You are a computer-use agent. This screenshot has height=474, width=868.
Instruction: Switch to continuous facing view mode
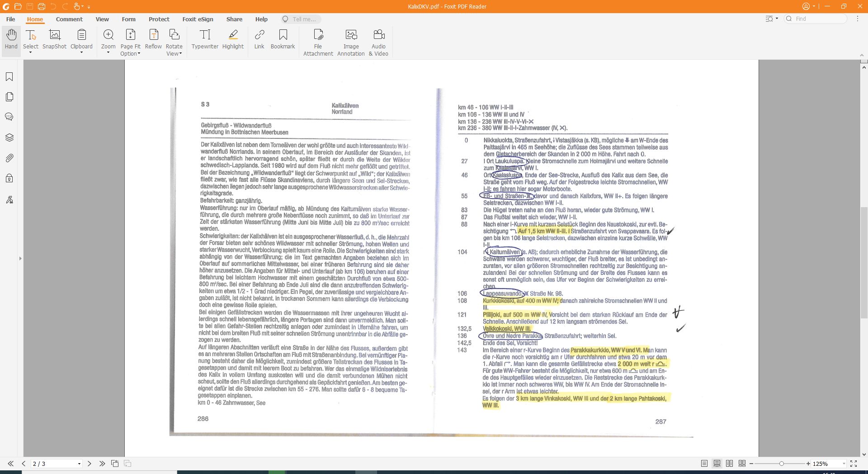[742, 464]
